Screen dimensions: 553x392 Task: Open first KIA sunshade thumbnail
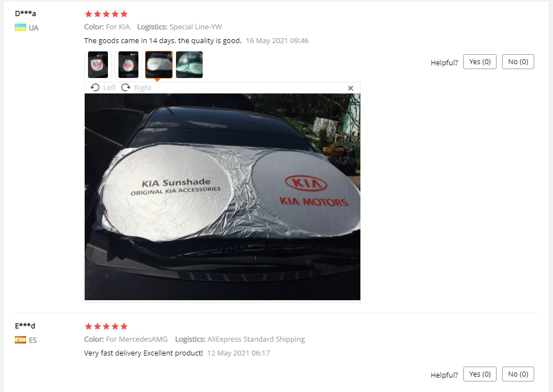(x=97, y=65)
